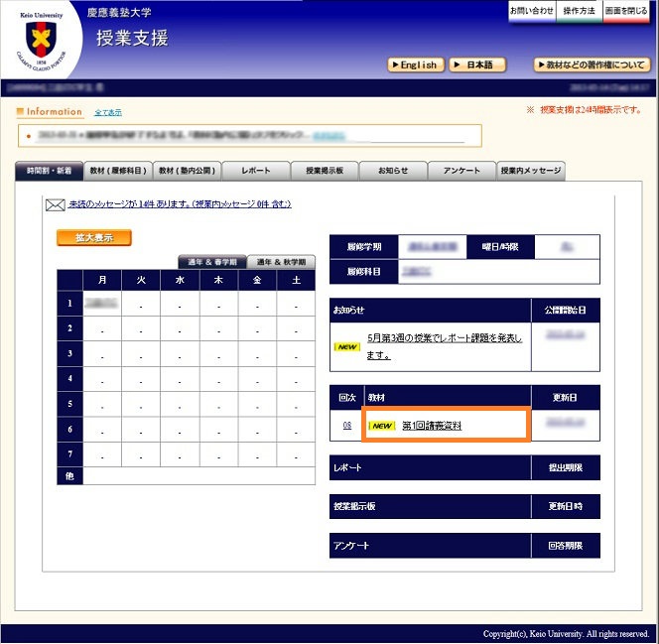The image size is (659, 644).
Task: Switch language with the 日本語 button
Action: [477, 64]
